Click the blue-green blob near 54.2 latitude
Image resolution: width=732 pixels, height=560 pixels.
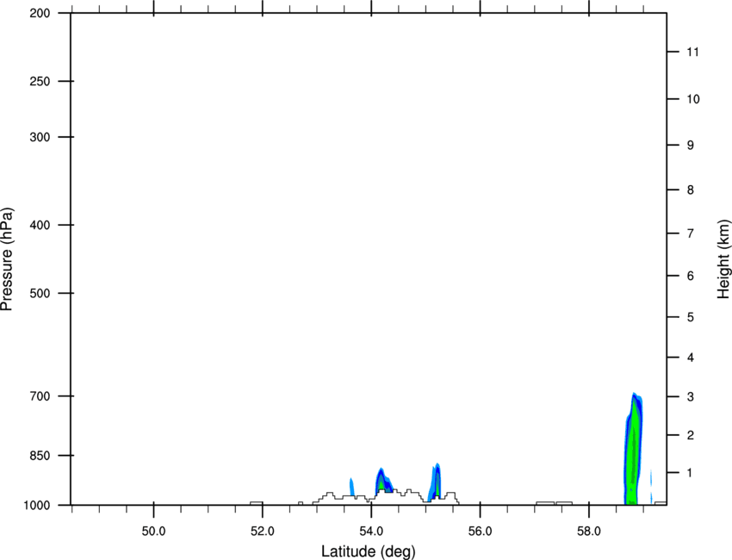(383, 480)
